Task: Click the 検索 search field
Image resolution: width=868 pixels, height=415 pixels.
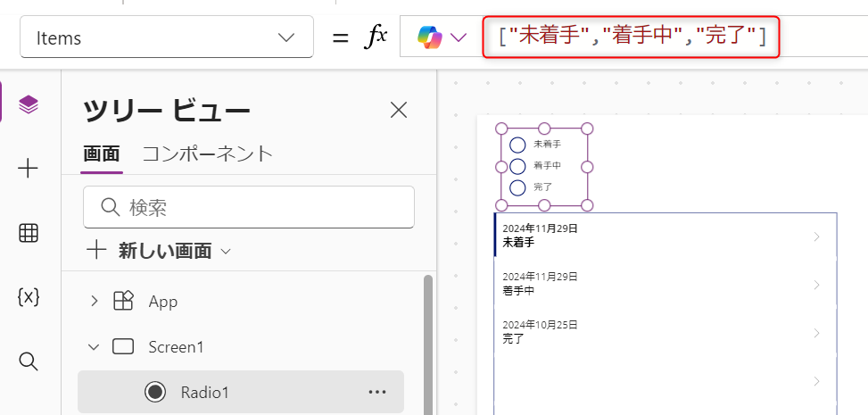Action: click(x=249, y=207)
